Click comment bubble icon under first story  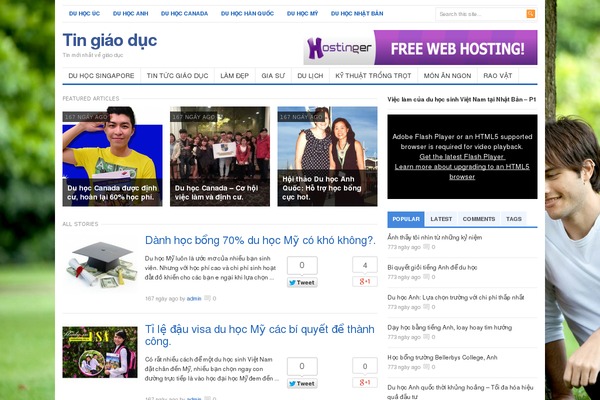point(207,298)
